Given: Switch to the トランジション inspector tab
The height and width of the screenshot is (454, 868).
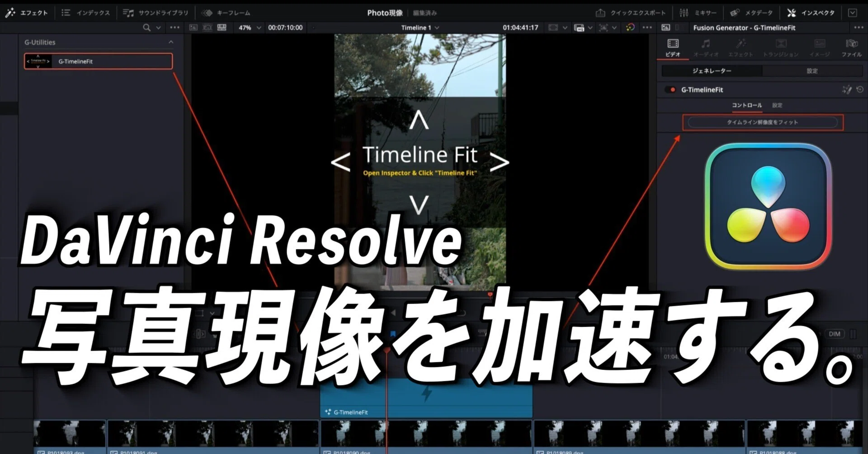Looking at the screenshot, I should pos(781,48).
